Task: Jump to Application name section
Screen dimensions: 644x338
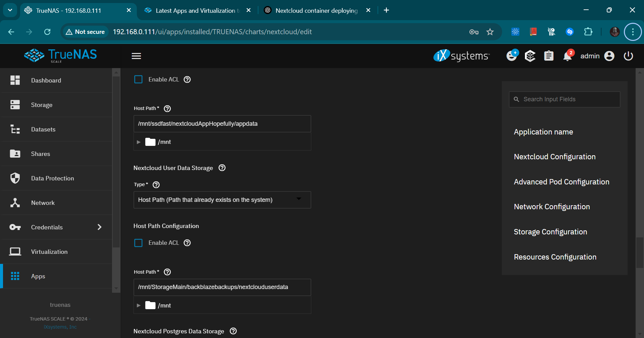Action: (x=543, y=132)
